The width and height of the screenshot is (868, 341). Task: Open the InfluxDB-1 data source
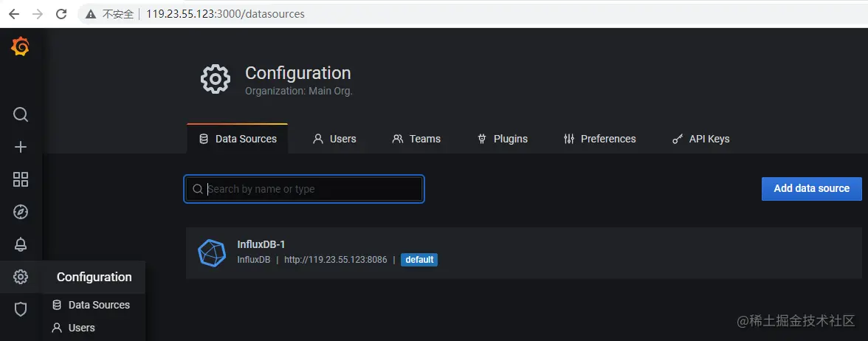(x=524, y=253)
